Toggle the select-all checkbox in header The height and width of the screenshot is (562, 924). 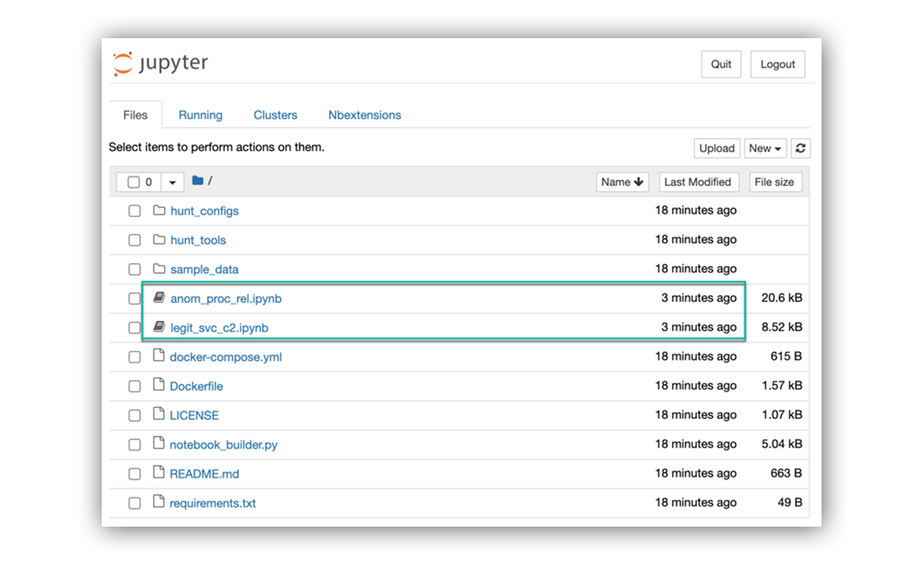click(134, 182)
